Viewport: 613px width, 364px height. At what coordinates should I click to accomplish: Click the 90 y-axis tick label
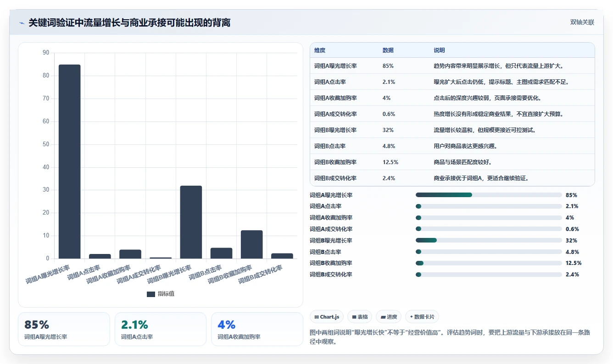(46, 53)
